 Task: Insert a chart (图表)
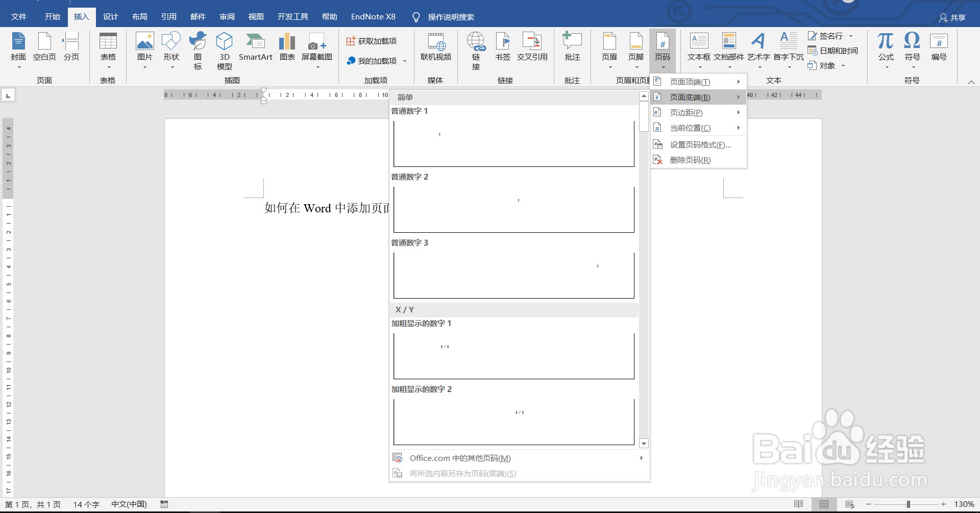pos(287,47)
